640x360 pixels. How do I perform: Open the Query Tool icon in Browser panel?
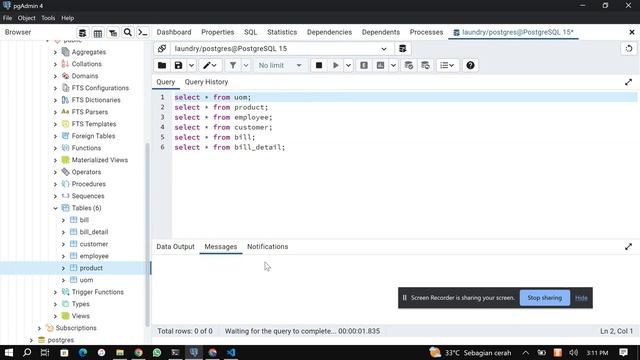pyautogui.click(x=82, y=33)
